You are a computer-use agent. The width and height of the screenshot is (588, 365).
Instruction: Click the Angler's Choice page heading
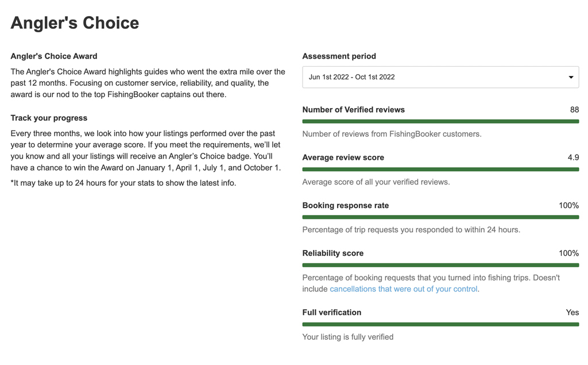[x=75, y=23]
